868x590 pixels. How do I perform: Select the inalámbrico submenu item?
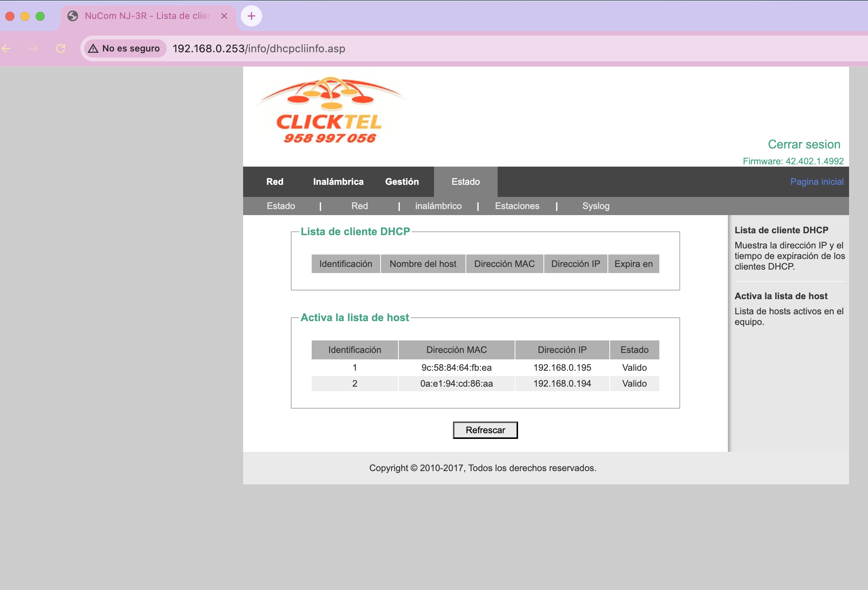[439, 206]
